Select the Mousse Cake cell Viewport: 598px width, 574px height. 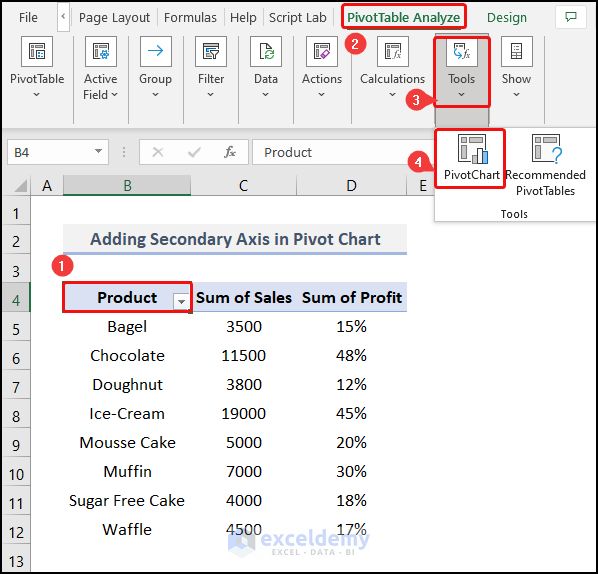coord(127,442)
